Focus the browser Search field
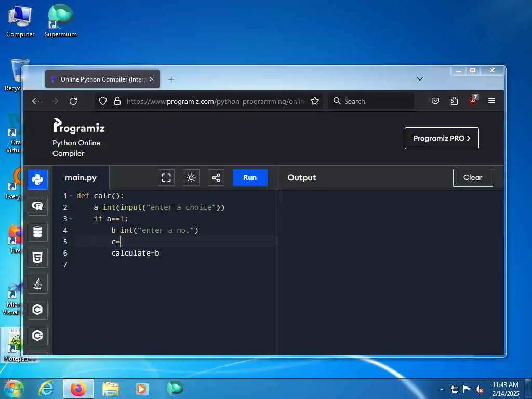Image resolution: width=532 pixels, height=399 pixels. pyautogui.click(x=371, y=101)
